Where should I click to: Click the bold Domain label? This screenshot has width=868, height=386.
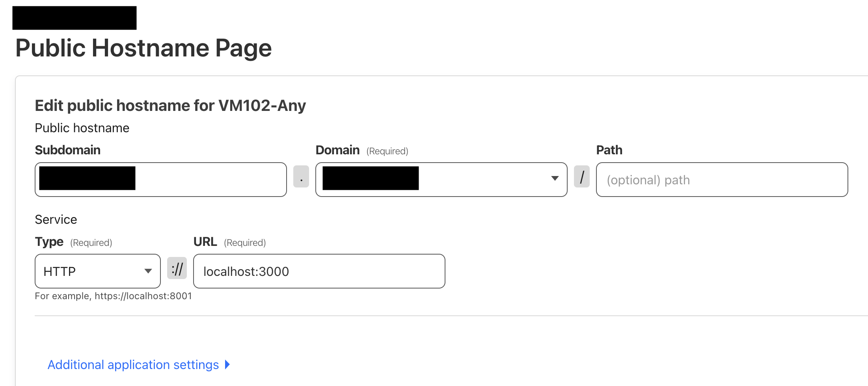pos(337,150)
